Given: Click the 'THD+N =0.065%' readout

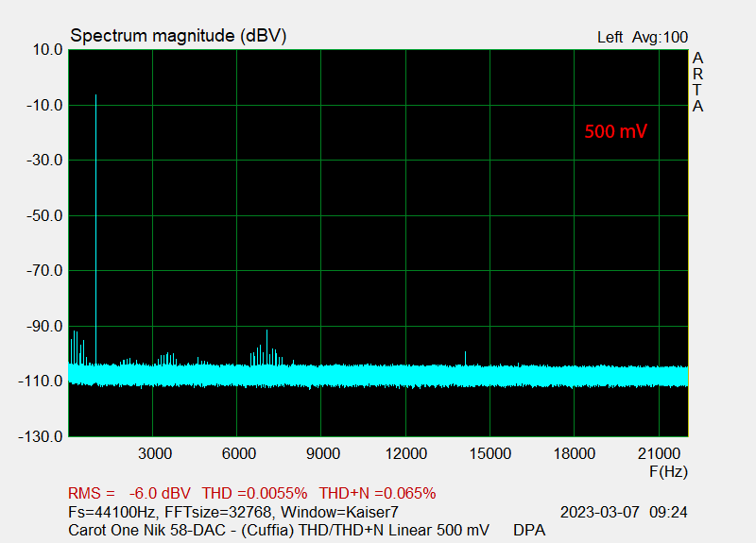Looking at the screenshot, I should pyautogui.click(x=377, y=493).
